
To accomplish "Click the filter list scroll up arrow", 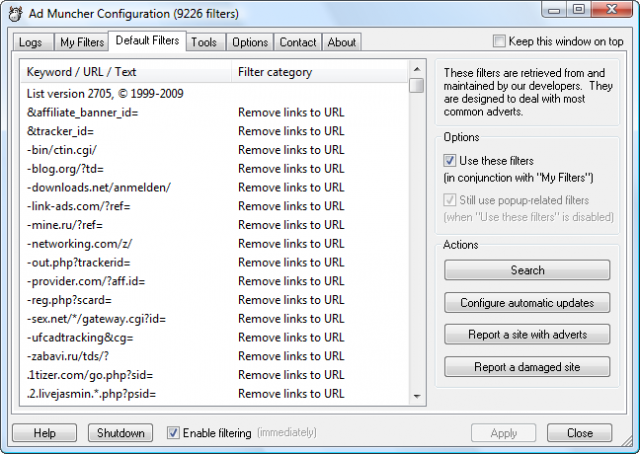I will pos(417,69).
